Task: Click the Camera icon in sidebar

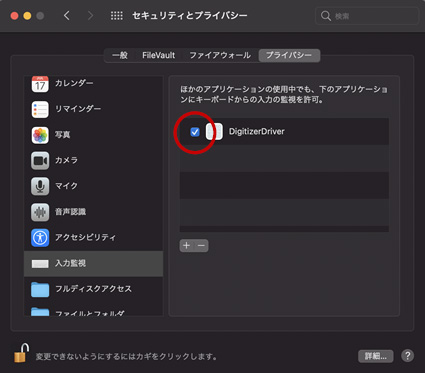Action: pyautogui.click(x=40, y=161)
